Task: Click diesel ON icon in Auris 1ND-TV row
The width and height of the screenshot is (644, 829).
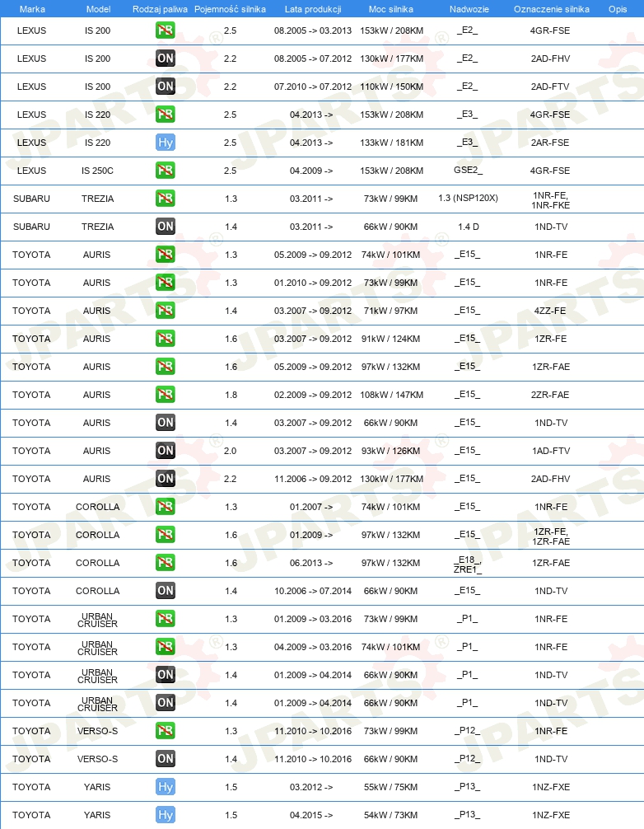Action: click(x=166, y=423)
